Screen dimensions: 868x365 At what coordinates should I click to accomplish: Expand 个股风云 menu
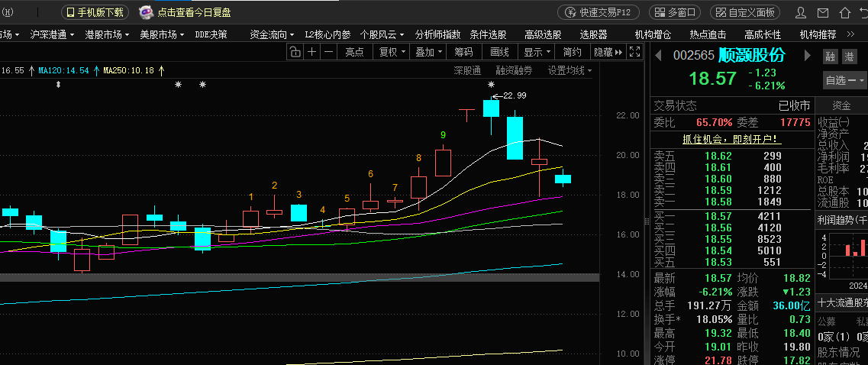tap(382, 34)
